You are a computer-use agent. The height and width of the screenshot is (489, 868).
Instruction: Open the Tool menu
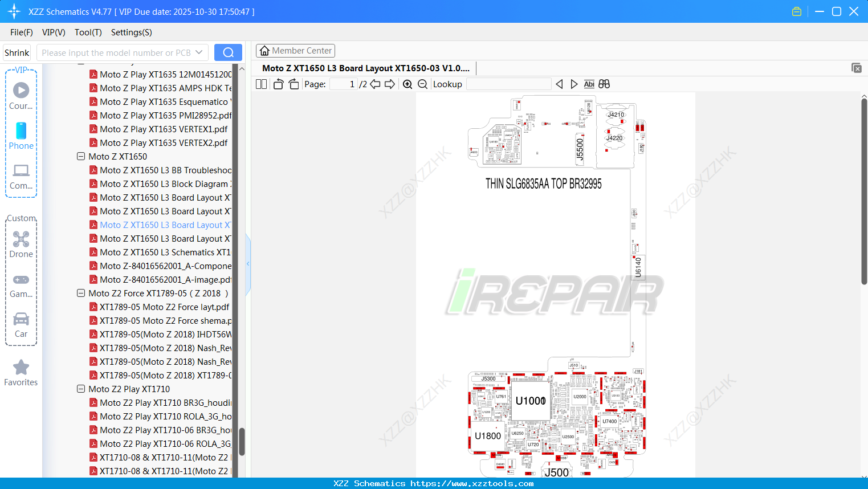click(x=88, y=32)
